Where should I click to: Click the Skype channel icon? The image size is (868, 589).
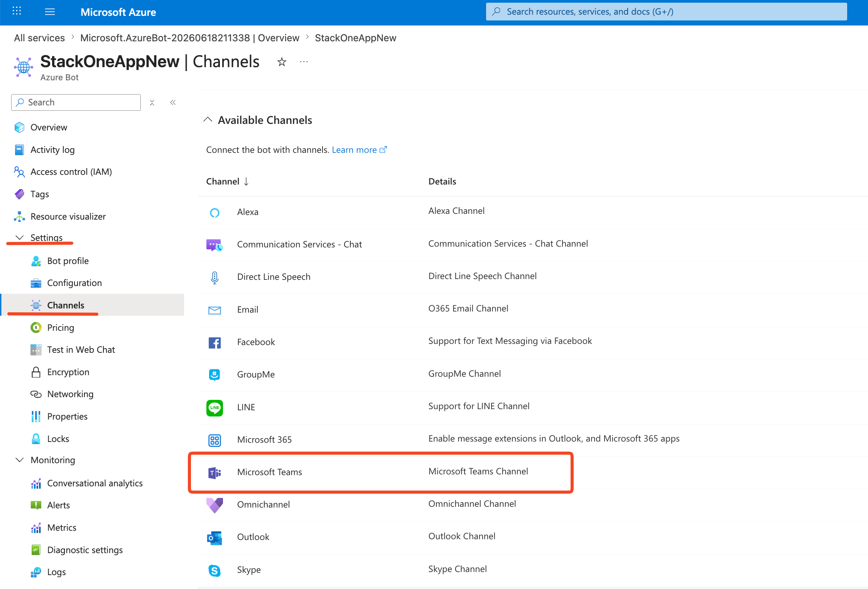coord(214,570)
